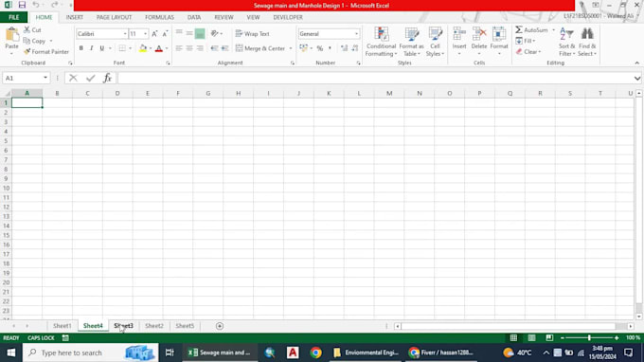Apply Comma Style number format
The image size is (644, 362).
coord(330,48)
